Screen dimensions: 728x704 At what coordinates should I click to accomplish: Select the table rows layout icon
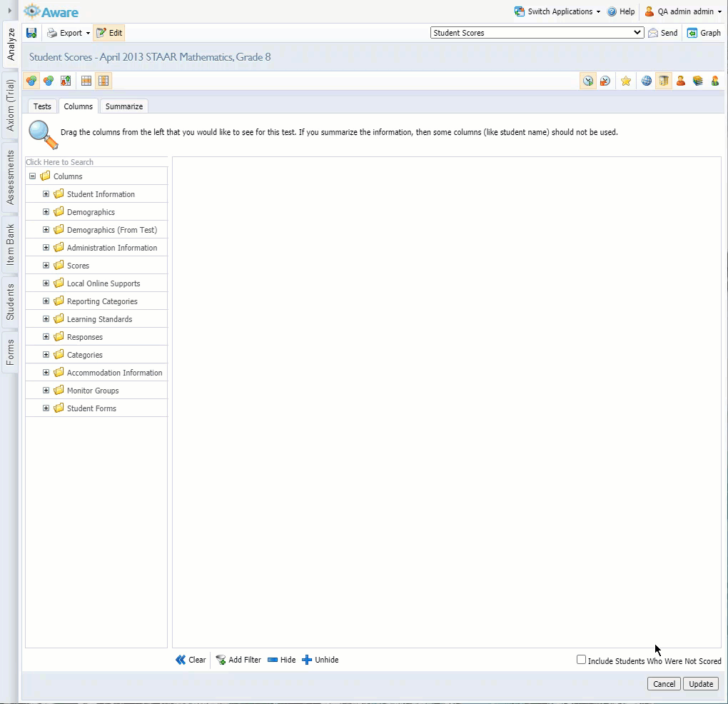(x=86, y=81)
